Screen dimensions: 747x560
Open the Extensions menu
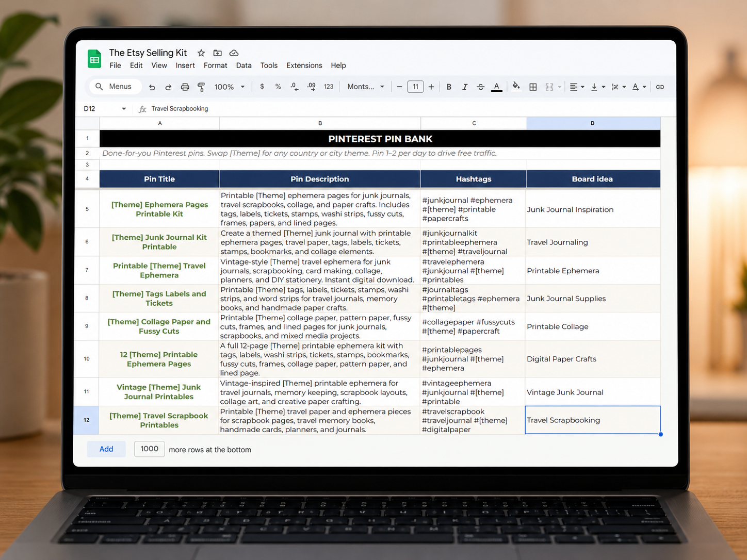304,65
